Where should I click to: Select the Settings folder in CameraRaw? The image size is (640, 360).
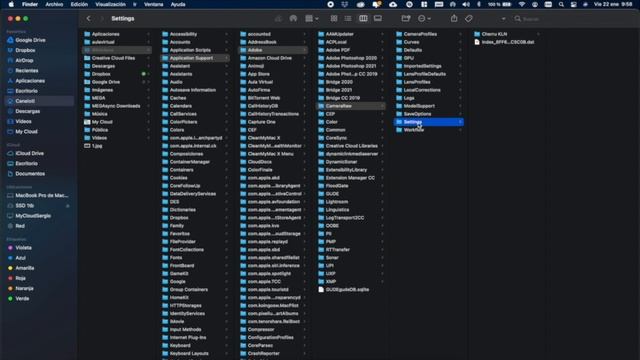(x=429, y=122)
